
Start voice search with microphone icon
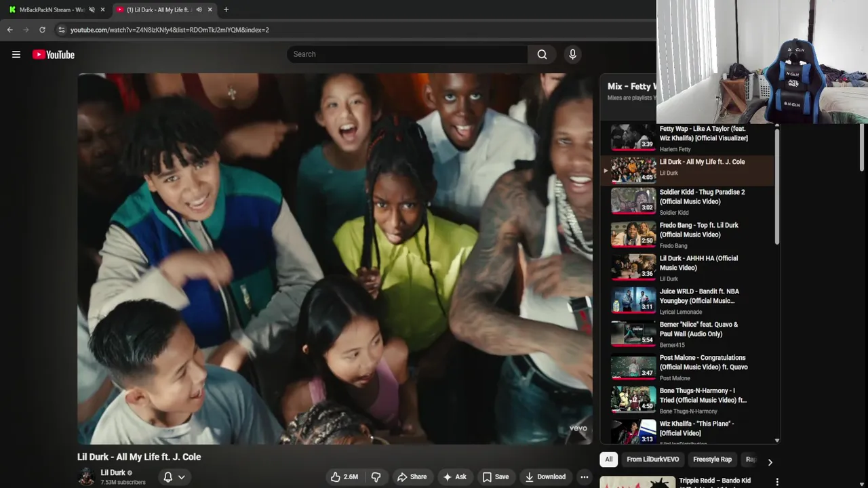point(572,54)
